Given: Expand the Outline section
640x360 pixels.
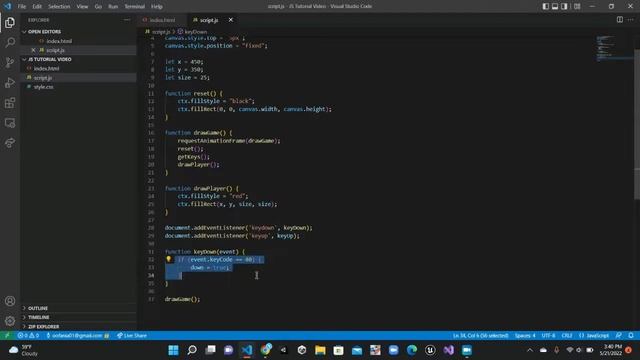Looking at the screenshot, I should click(x=78, y=308).
